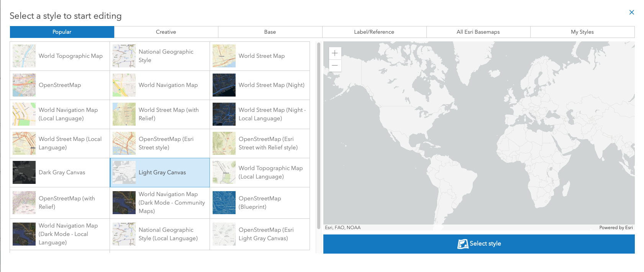Switch to the Popular tab

coord(62,32)
